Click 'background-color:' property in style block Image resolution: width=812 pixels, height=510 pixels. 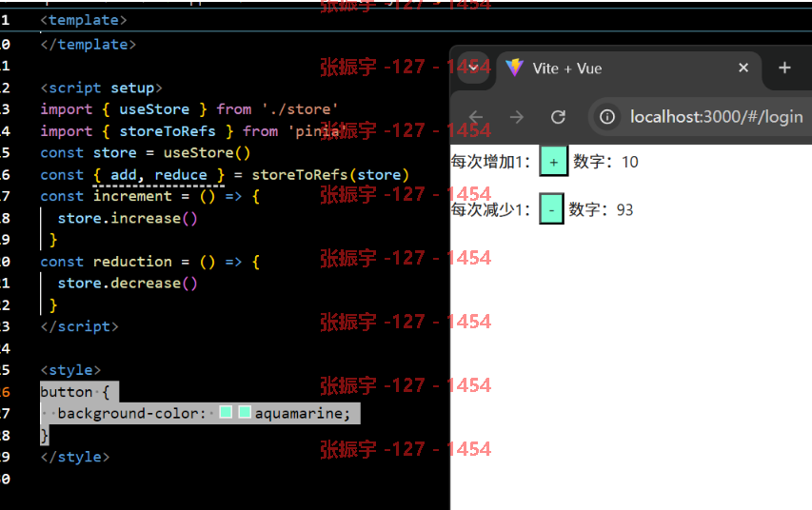[132, 413]
